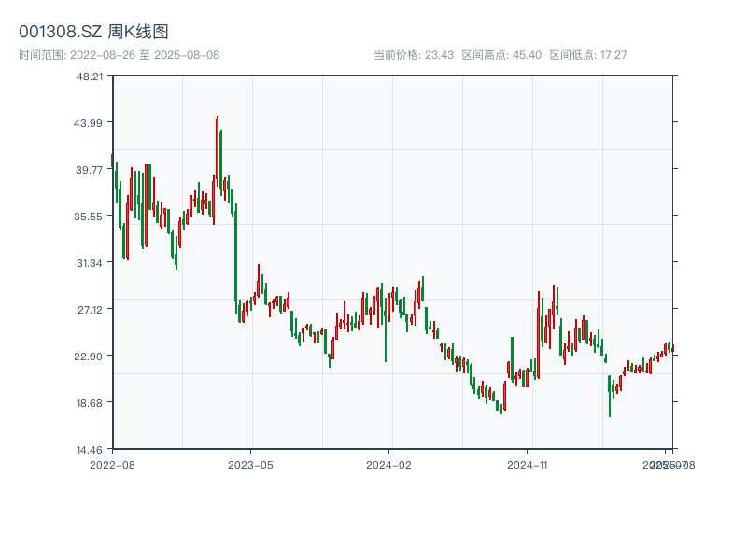Click the 2022-08 x-axis date label
The image size is (747, 560).
coord(112,464)
